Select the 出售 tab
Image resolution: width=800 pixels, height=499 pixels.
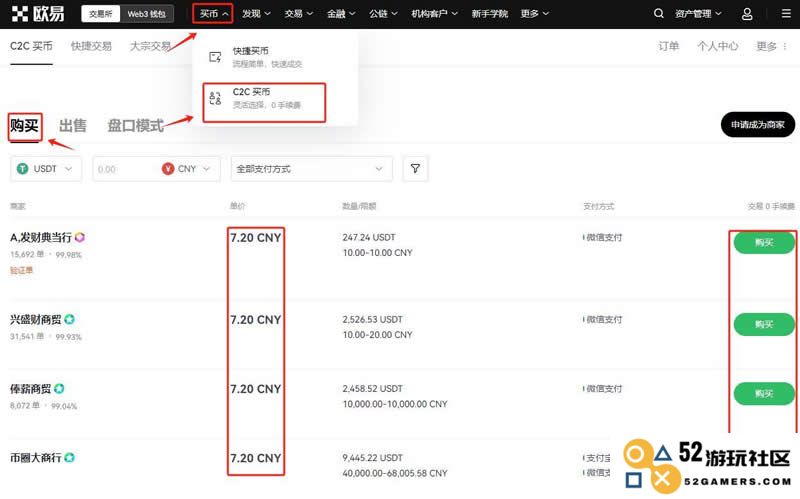point(72,126)
